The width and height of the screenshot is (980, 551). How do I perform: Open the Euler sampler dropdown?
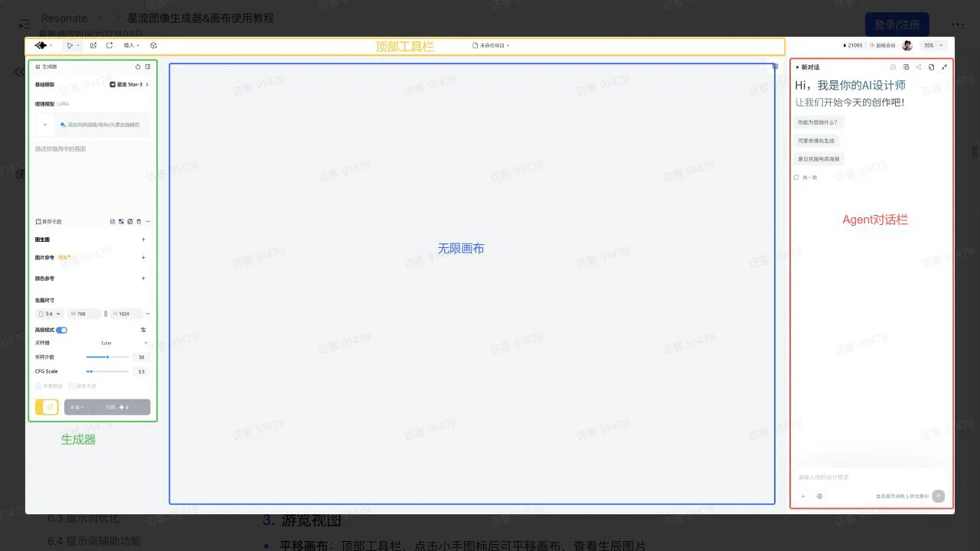click(123, 343)
